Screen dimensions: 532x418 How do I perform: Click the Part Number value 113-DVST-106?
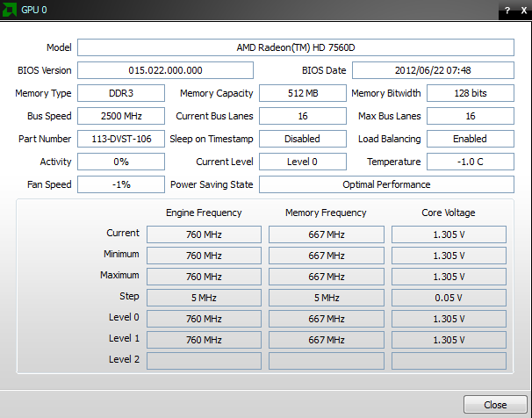pyautogui.click(x=121, y=139)
